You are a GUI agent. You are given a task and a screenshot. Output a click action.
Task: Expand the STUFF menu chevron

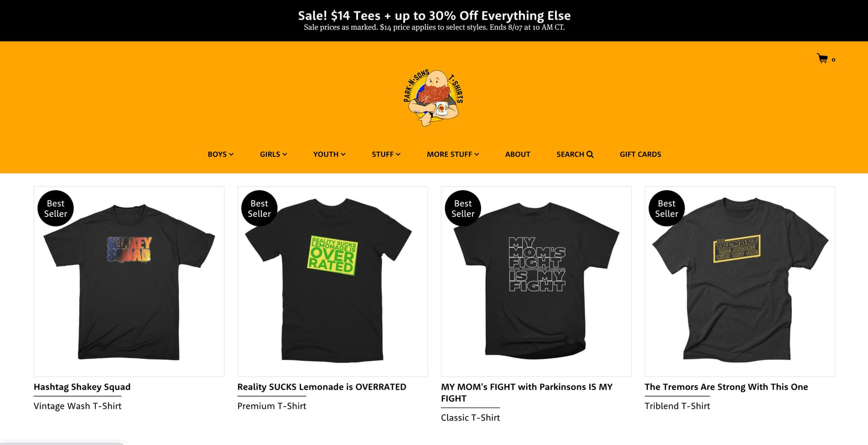point(398,154)
